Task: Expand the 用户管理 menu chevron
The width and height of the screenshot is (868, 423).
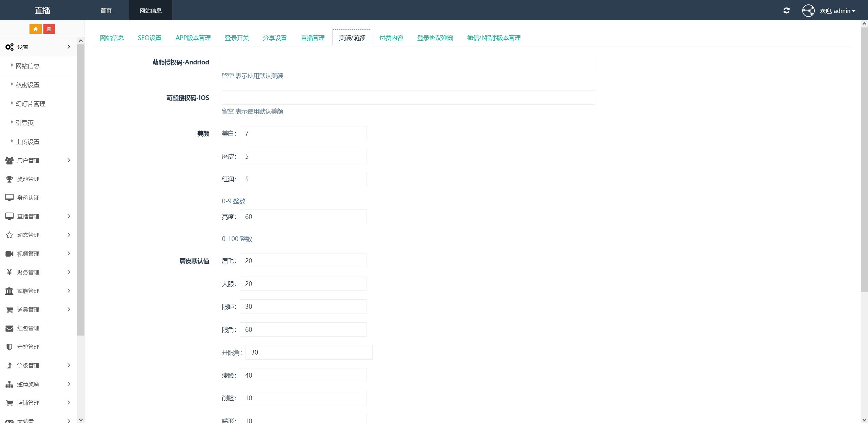Action: (69, 160)
